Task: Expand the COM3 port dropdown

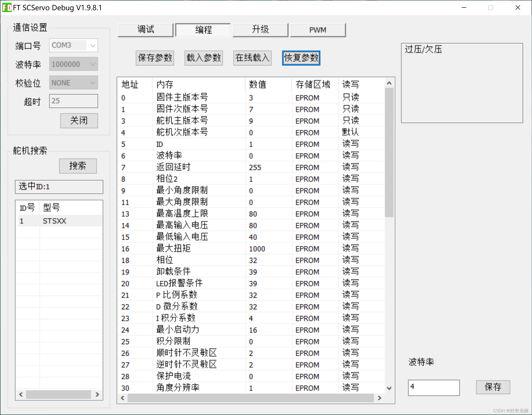Action: [92, 45]
